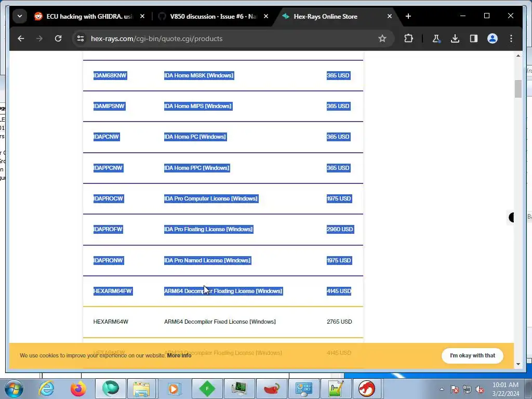Select IDA Home PC [Windows] product
This screenshot has height=399, width=532.
pyautogui.click(x=195, y=137)
